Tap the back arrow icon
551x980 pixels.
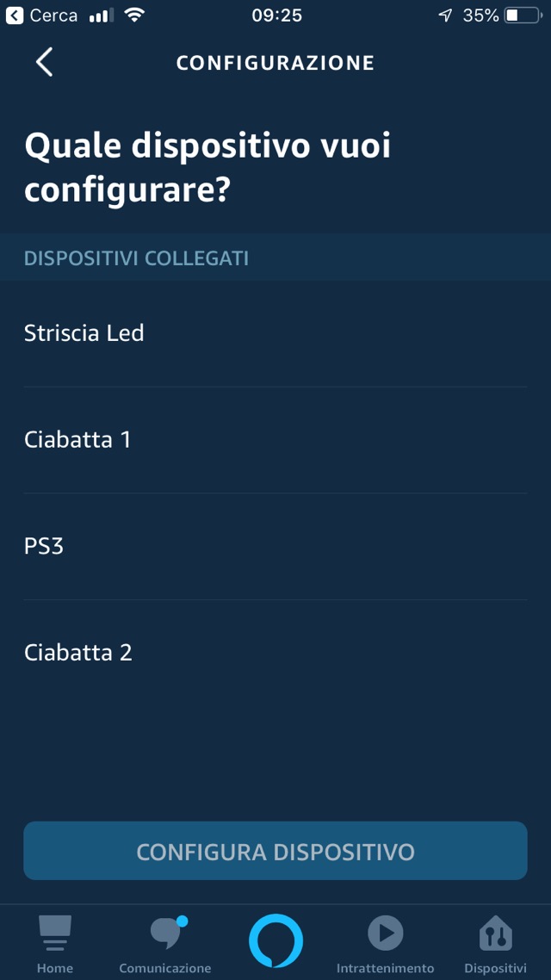tap(45, 63)
